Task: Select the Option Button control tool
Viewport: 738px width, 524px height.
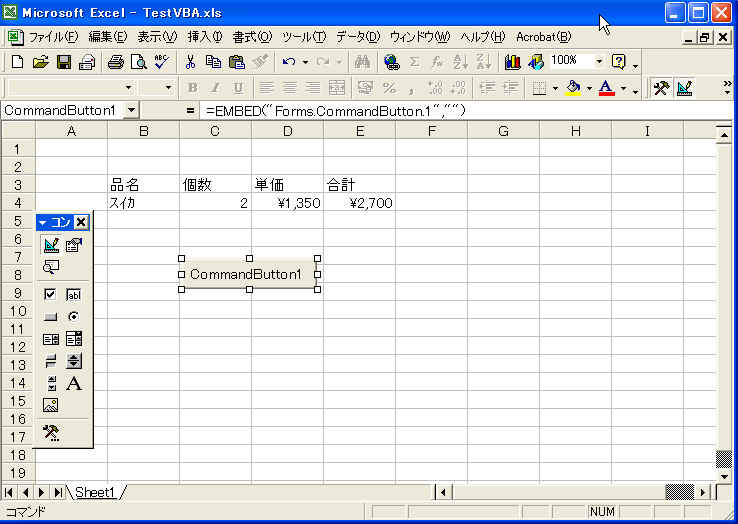Action: pyautogui.click(x=73, y=317)
